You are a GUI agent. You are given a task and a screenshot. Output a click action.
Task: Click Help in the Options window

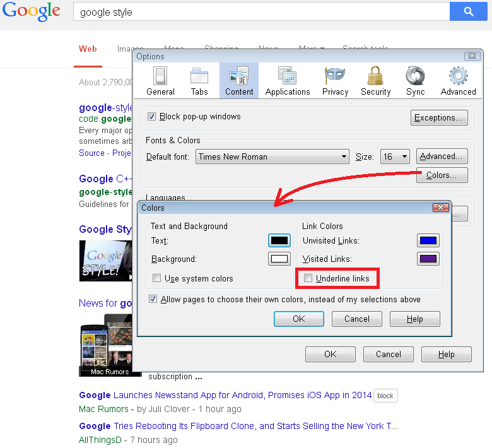click(x=446, y=355)
